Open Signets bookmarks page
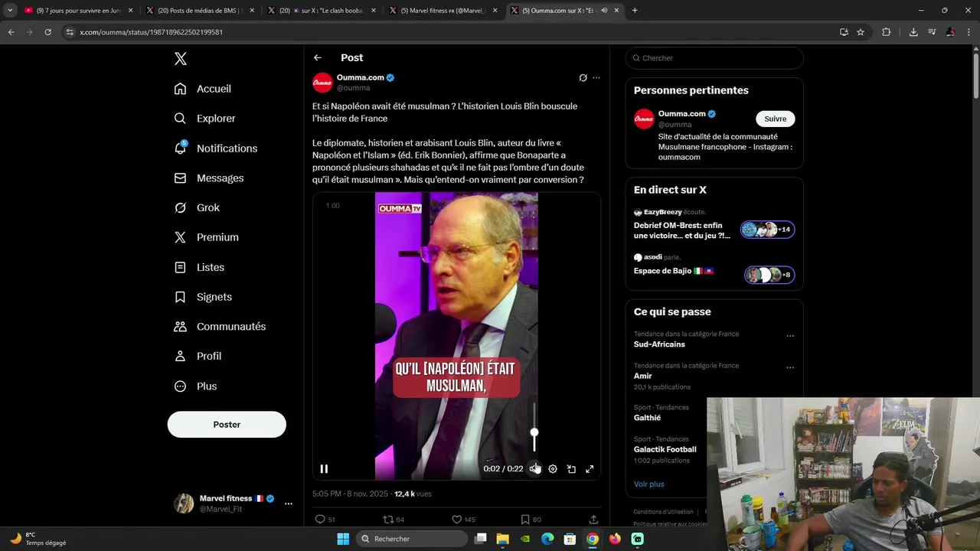Viewport: 980px width, 551px height. pyautogui.click(x=203, y=297)
